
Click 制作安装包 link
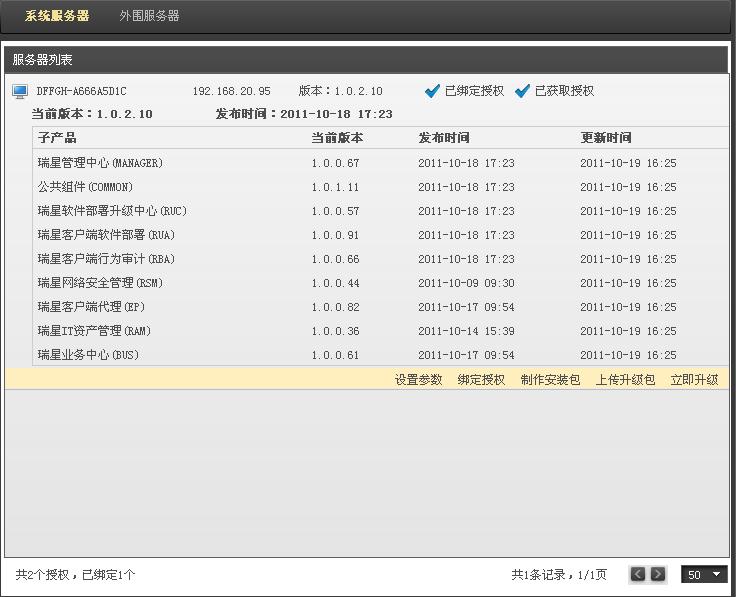tap(550, 379)
